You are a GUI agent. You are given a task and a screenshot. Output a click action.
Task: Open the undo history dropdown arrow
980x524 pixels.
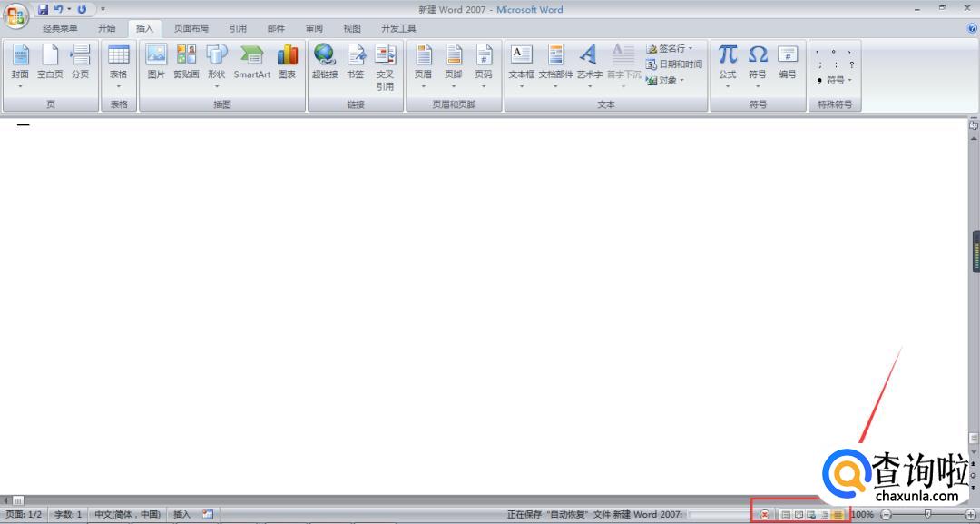tap(69, 9)
